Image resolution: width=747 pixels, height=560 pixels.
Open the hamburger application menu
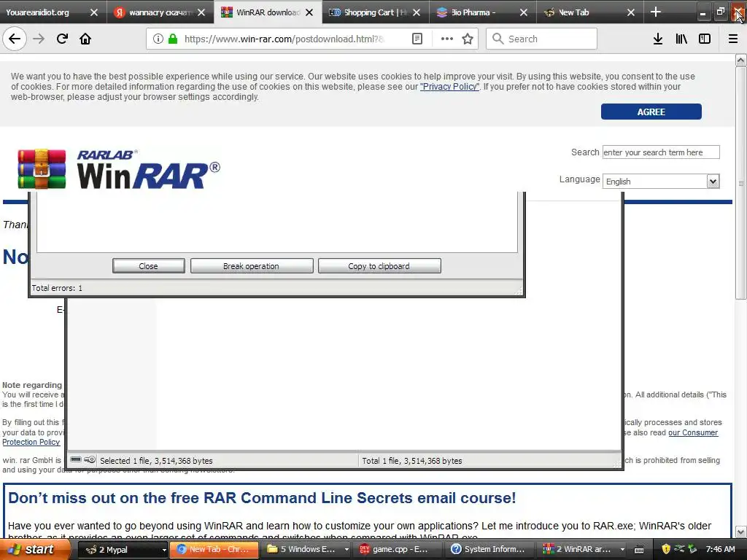[x=733, y=39]
